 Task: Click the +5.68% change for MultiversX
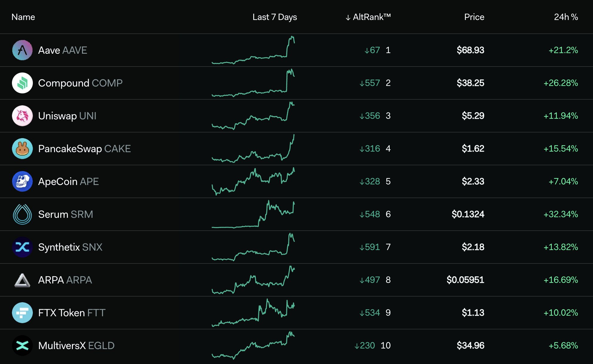point(563,346)
